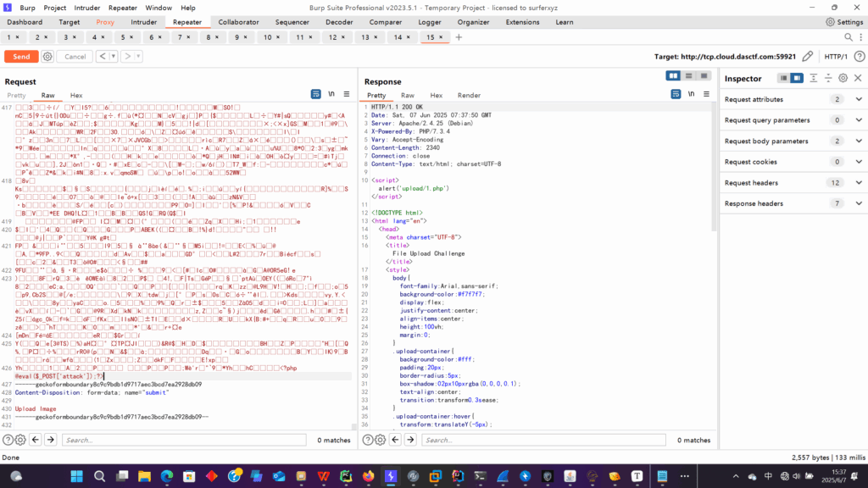The image size is (868, 488).
Task: Click the alert('upload/1.php') line in response
Action: tap(414, 188)
